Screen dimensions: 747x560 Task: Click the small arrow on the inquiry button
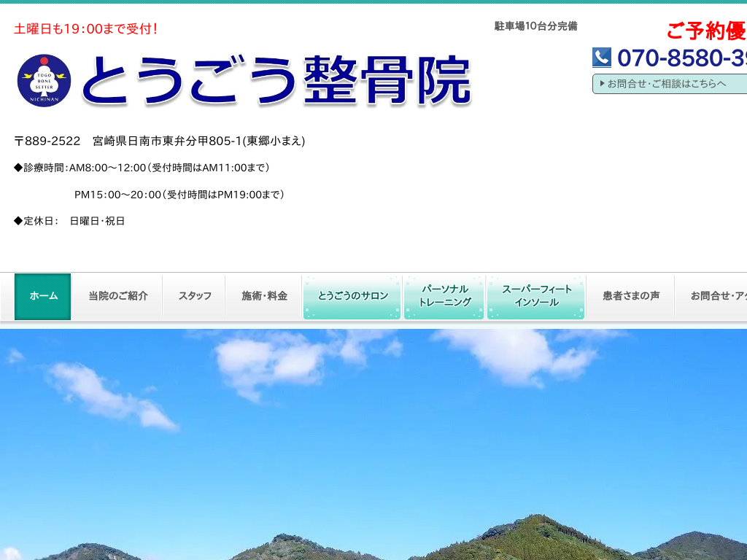point(602,84)
